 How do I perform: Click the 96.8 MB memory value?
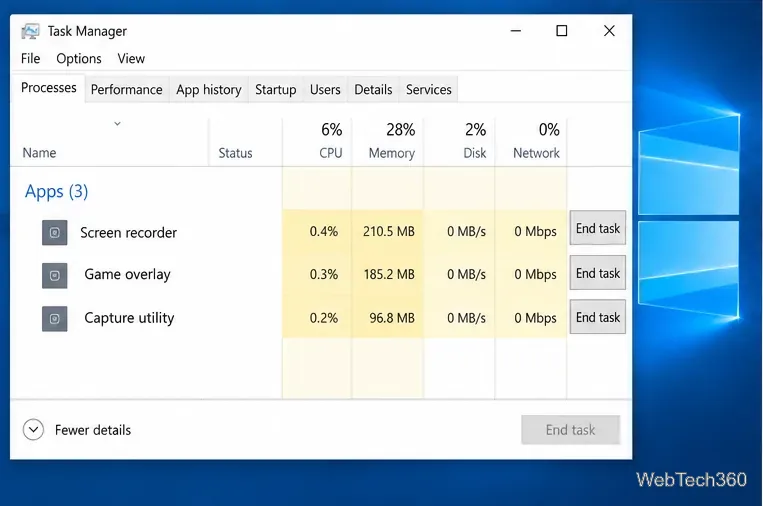click(x=392, y=318)
